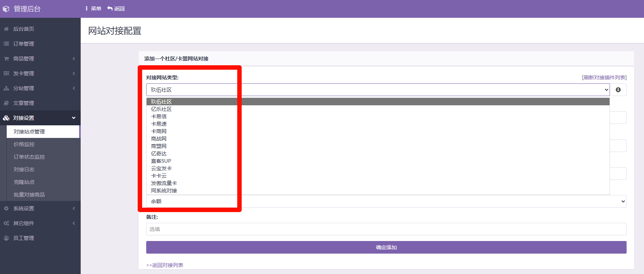Screen dimensions: 644x274
Task: Open 对接站点管理 in sidebar
Action: (43, 132)
